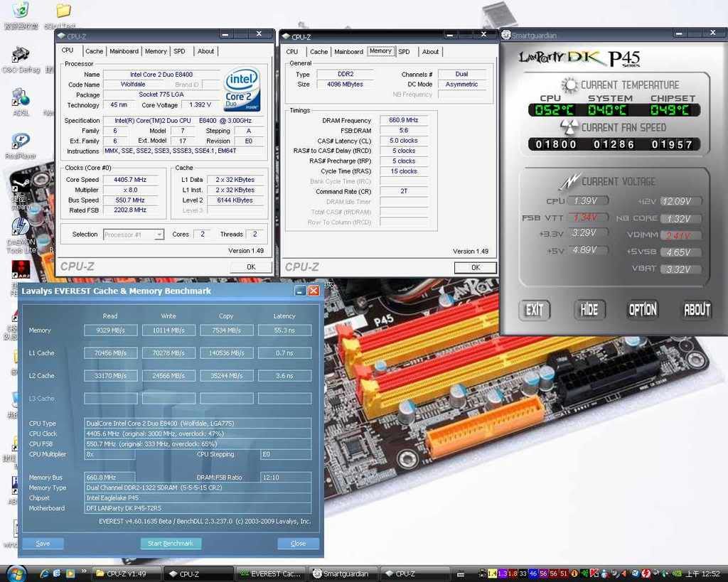Click the LanParty DK P45 logo in Smartguardian
728x582 pixels.
579,58
